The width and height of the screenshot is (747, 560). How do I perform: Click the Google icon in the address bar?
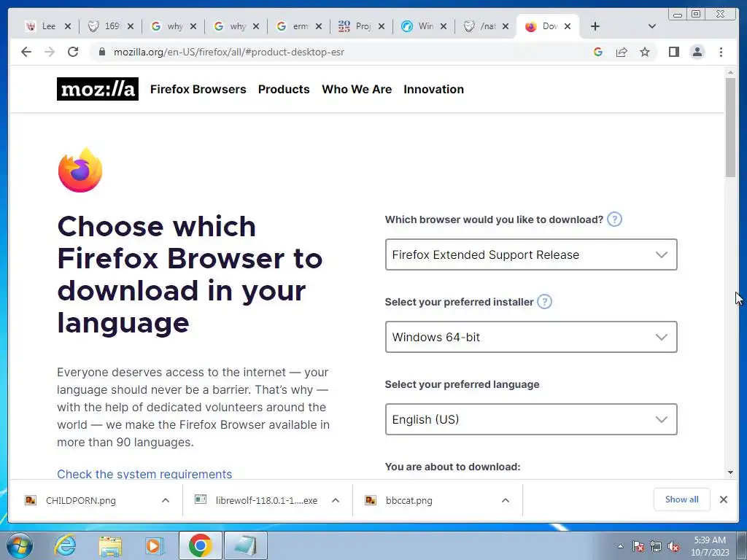[598, 52]
